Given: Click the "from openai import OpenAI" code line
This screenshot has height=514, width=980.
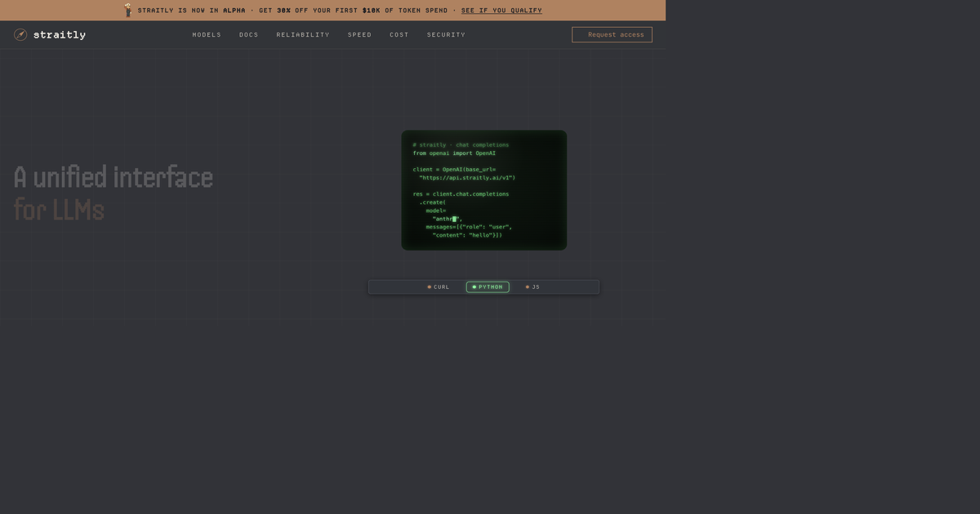Looking at the screenshot, I should [454, 153].
